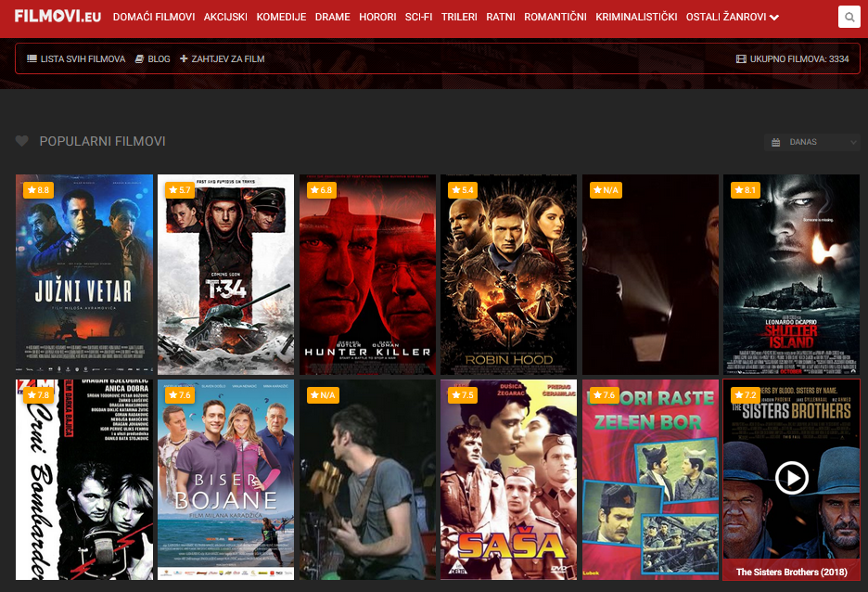Click the 8.1 rating badge on Shutter Island
868x592 pixels.
pyautogui.click(x=746, y=190)
